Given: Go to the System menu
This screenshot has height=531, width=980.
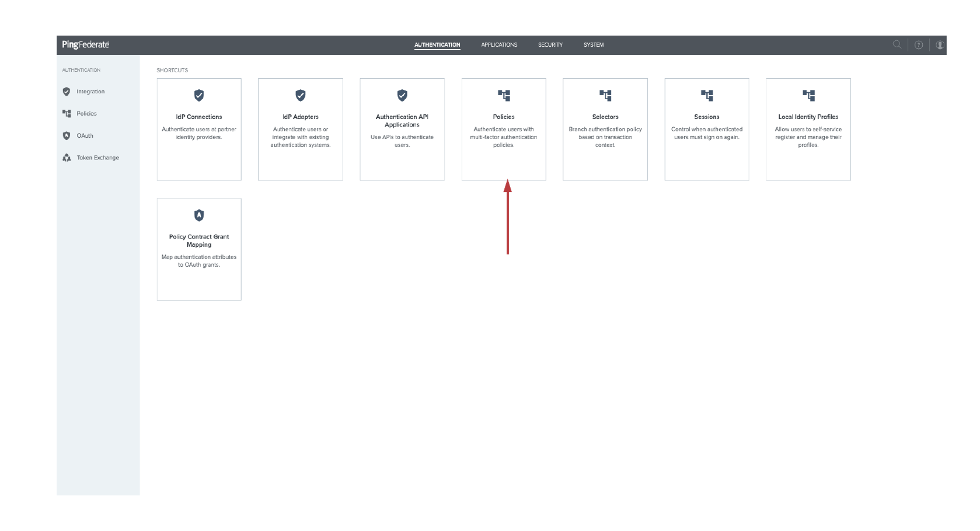Looking at the screenshot, I should coord(594,45).
